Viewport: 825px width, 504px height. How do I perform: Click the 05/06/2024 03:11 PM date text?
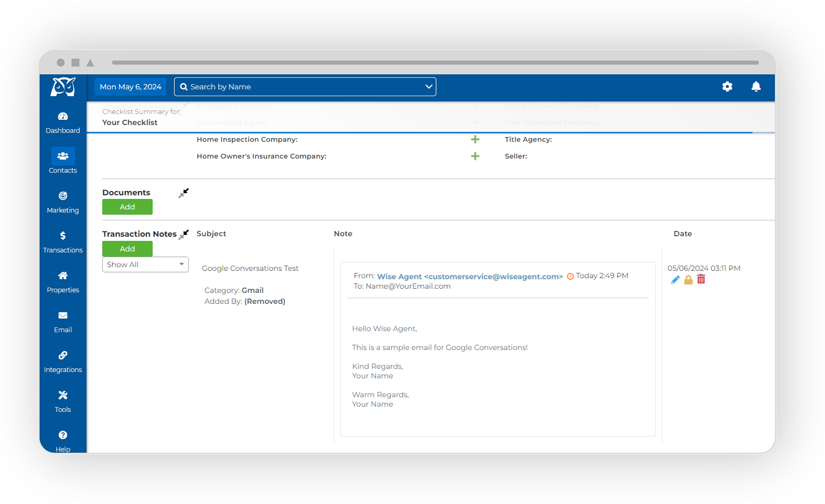pos(704,268)
